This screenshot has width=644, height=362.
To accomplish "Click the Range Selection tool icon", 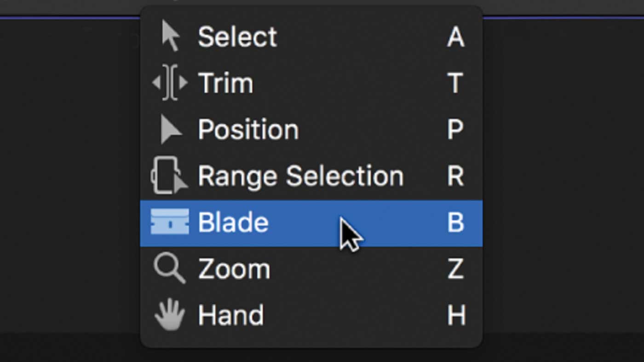I will (x=169, y=176).
